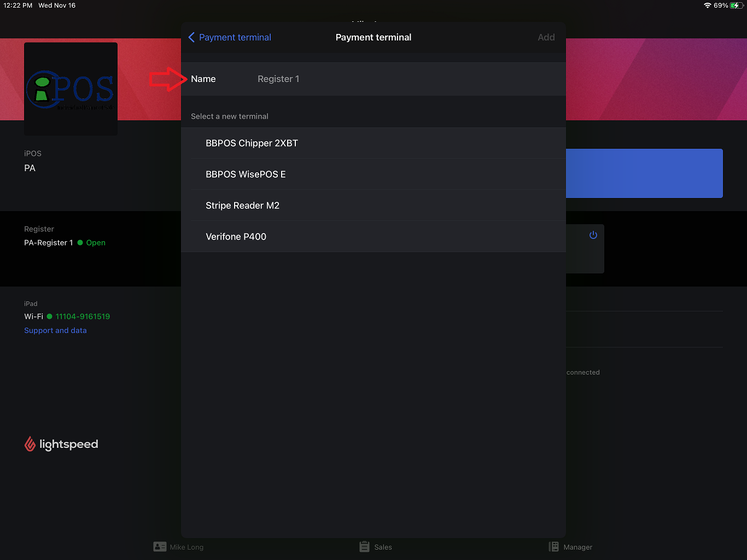
Task: Click the Select a new terminal heading
Action: coord(230,116)
